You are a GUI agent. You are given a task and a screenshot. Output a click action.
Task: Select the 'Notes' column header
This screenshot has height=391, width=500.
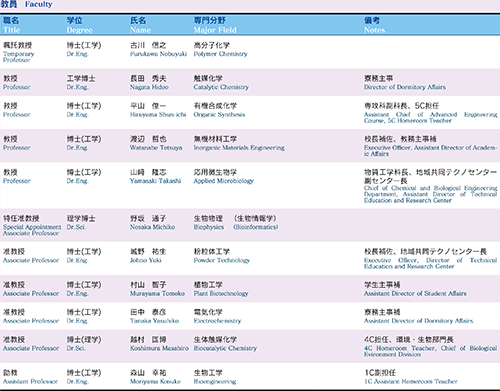tap(374, 30)
